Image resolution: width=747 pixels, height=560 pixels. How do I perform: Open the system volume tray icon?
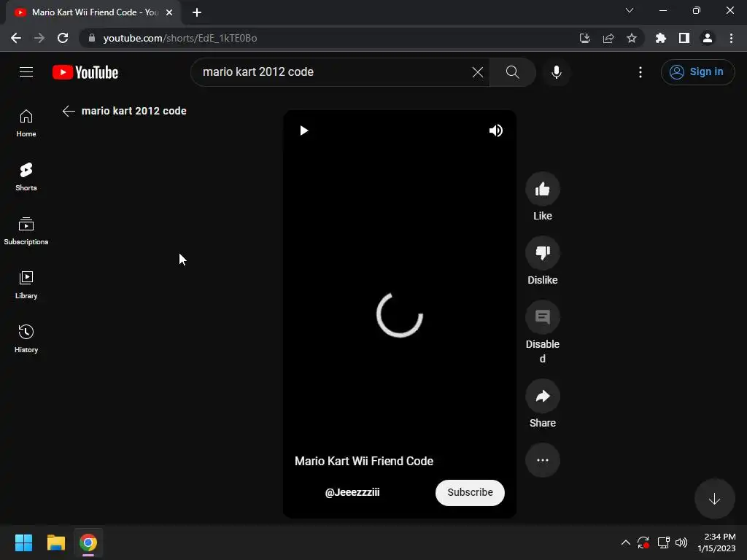[681, 542]
